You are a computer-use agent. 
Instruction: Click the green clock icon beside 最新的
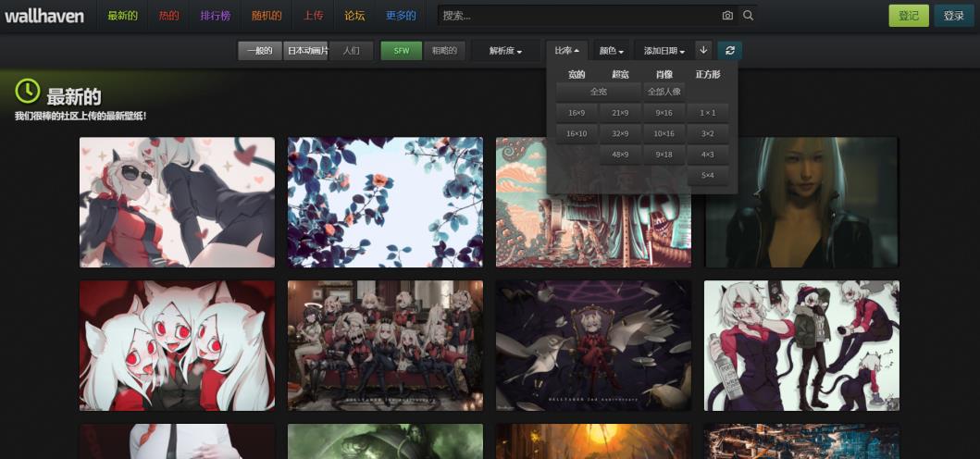click(x=28, y=91)
